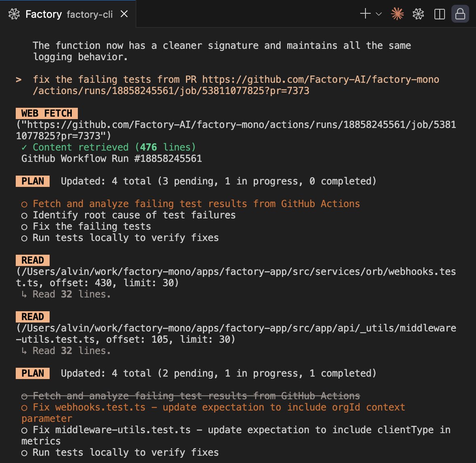Add a new terminal with plus icon
Viewport: 476px width, 463px height.
tap(365, 14)
